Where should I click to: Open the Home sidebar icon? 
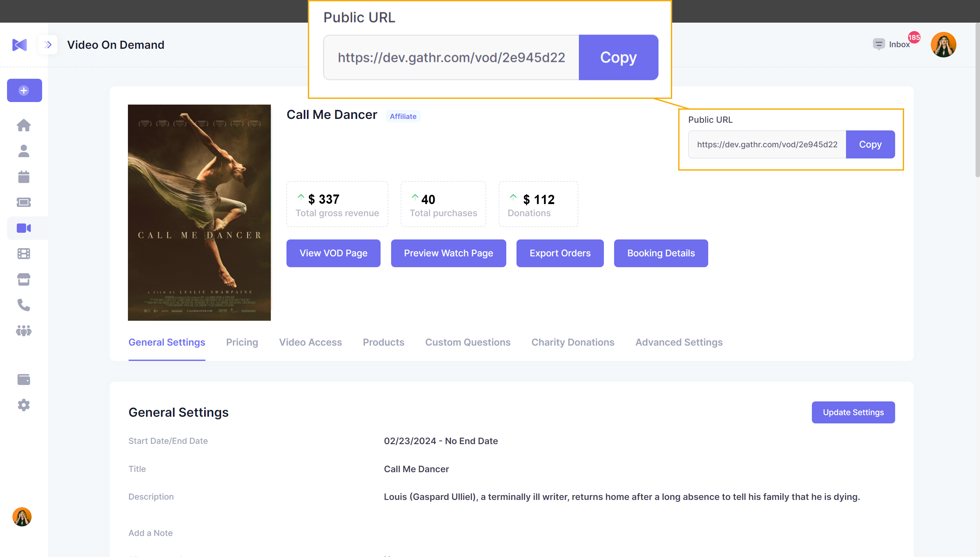[x=24, y=125]
